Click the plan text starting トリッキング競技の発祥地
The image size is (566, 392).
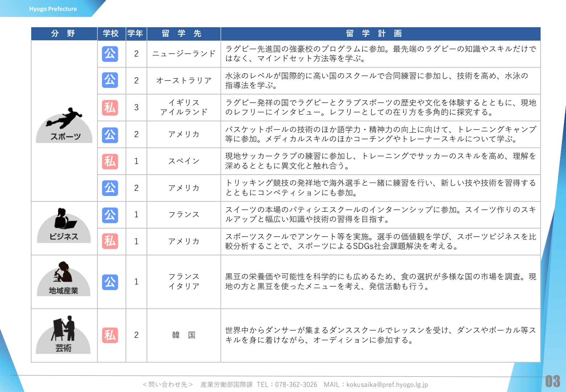tap(381, 188)
